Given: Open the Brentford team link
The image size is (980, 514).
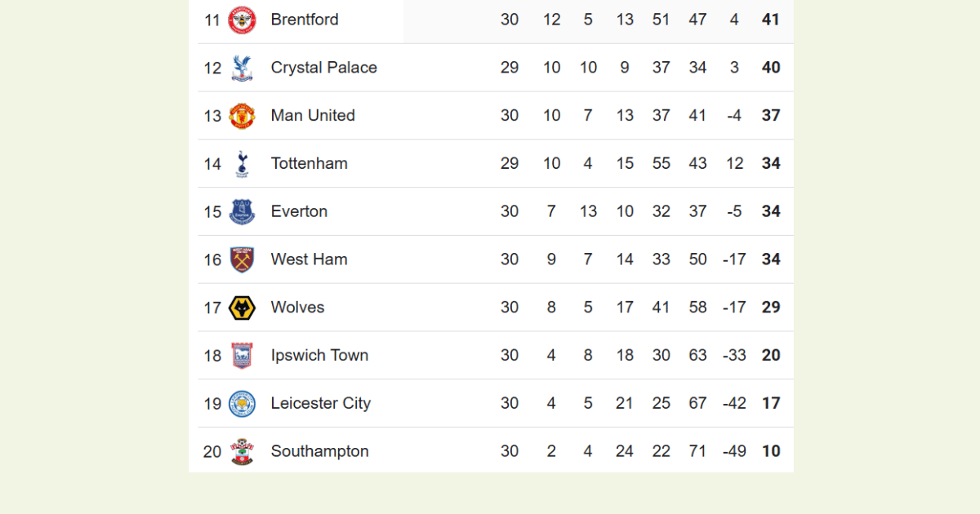Looking at the screenshot, I should point(305,20).
